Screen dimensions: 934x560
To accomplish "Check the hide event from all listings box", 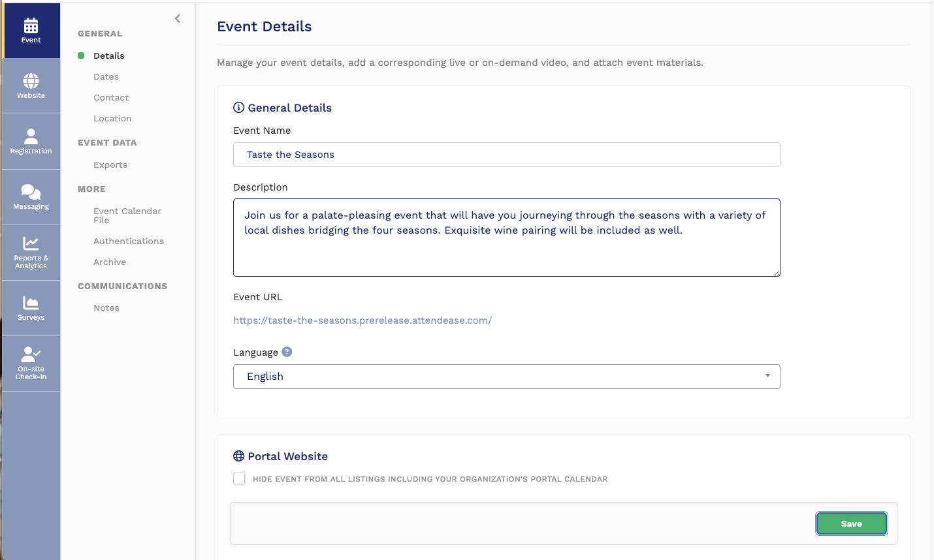I will pyautogui.click(x=240, y=478).
